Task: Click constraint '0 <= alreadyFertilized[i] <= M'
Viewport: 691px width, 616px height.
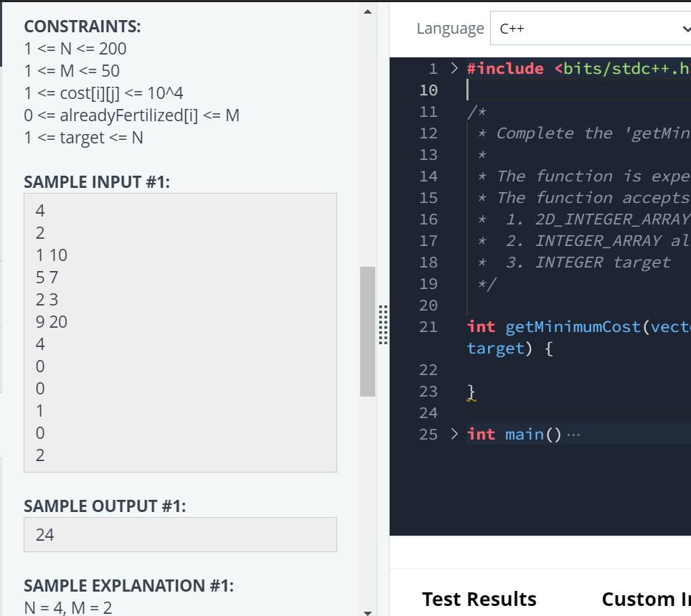Action: [132, 115]
